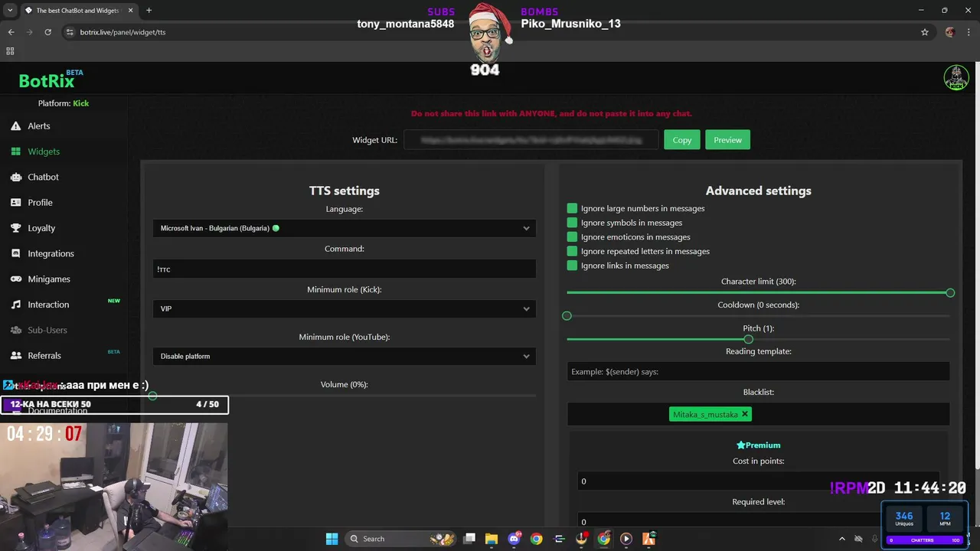
Task: Remove Mitaka_s_mustaka from blacklist
Action: (744, 414)
